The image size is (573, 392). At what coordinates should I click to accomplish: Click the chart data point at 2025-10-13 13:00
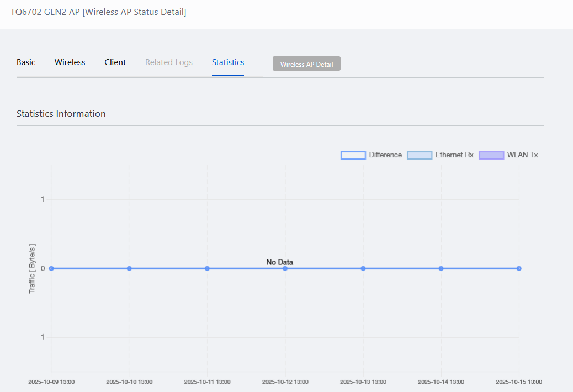[363, 268]
